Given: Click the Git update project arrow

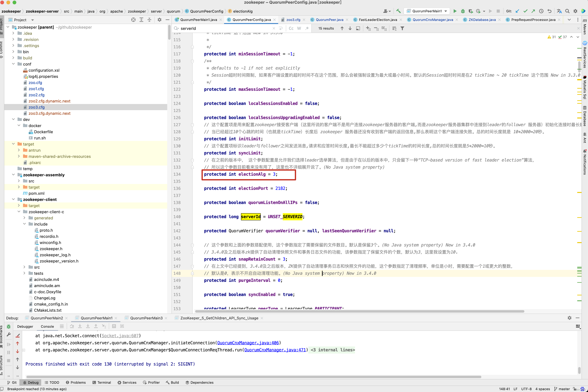Looking at the screenshot, I should 517,11.
